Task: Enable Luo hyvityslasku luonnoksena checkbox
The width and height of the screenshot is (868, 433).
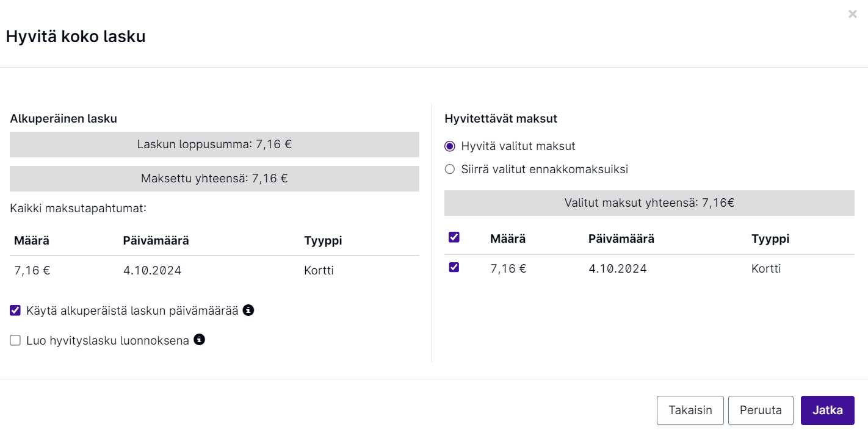Action: click(15, 340)
